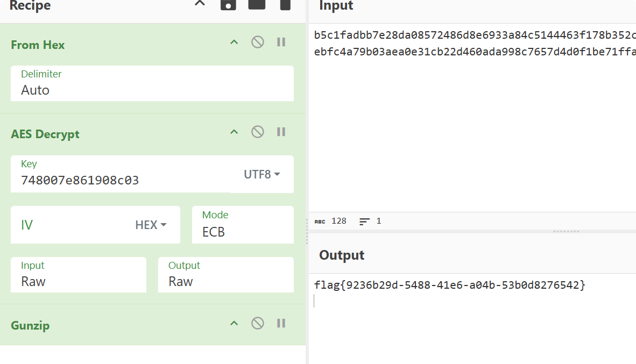
Task: Disable the From Hex operation
Action: [x=258, y=42]
